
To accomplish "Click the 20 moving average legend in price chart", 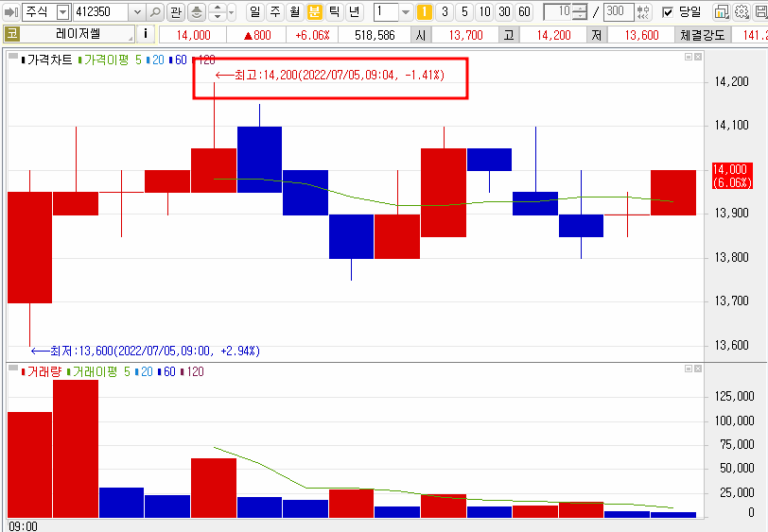I will click(x=155, y=60).
